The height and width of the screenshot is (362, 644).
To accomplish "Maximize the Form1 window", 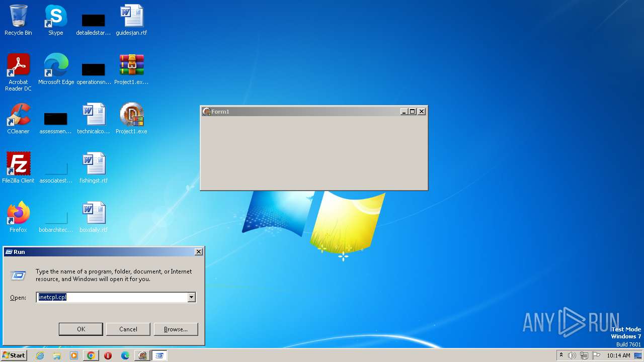I will [412, 112].
